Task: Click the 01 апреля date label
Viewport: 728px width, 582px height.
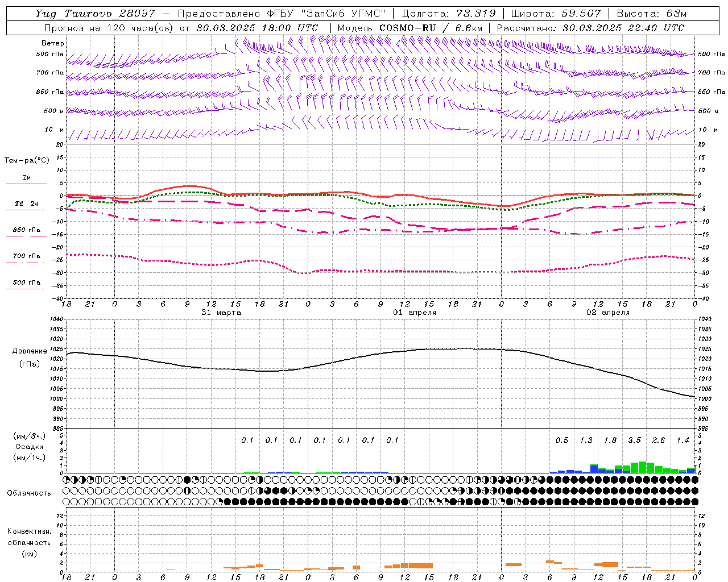Action: 415,313
